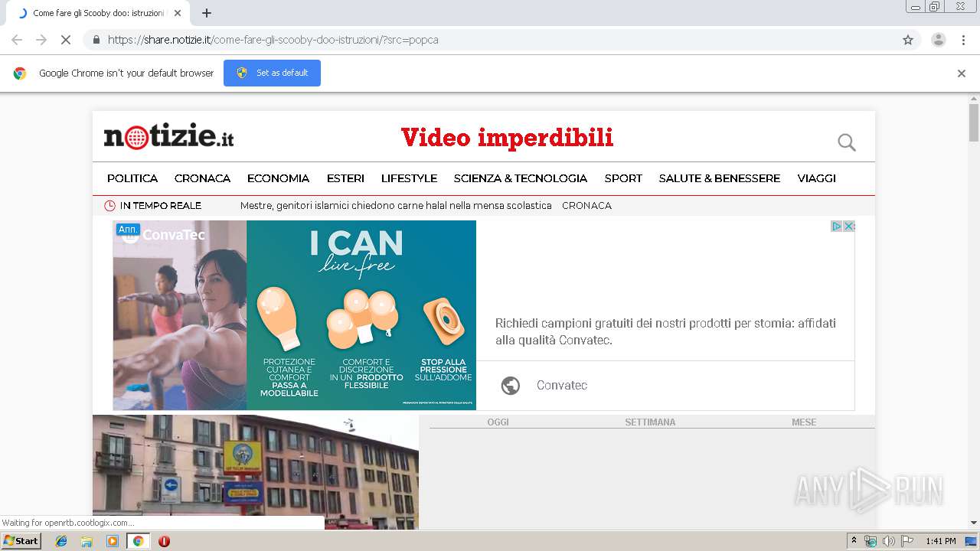The height and width of the screenshot is (551, 980).
Task: Stop loading the page with X button
Action: click(66, 40)
